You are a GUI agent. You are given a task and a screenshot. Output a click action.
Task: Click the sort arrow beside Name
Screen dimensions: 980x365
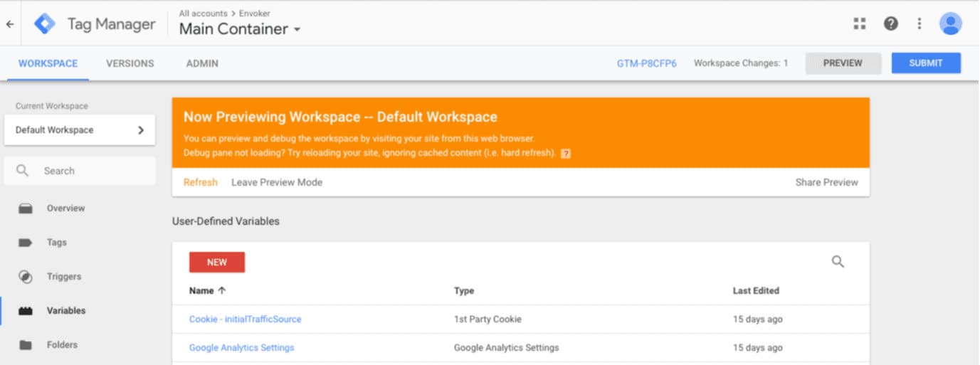pos(222,290)
